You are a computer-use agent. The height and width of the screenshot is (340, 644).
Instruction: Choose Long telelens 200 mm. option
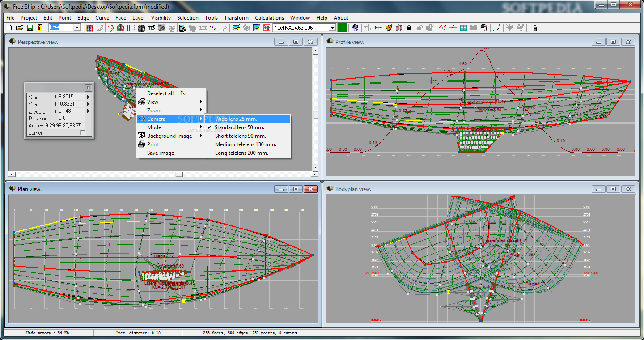coord(247,153)
